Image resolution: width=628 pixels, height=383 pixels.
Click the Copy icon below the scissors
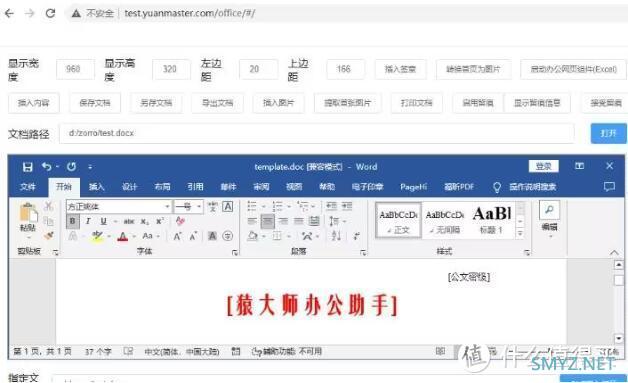coord(48,221)
